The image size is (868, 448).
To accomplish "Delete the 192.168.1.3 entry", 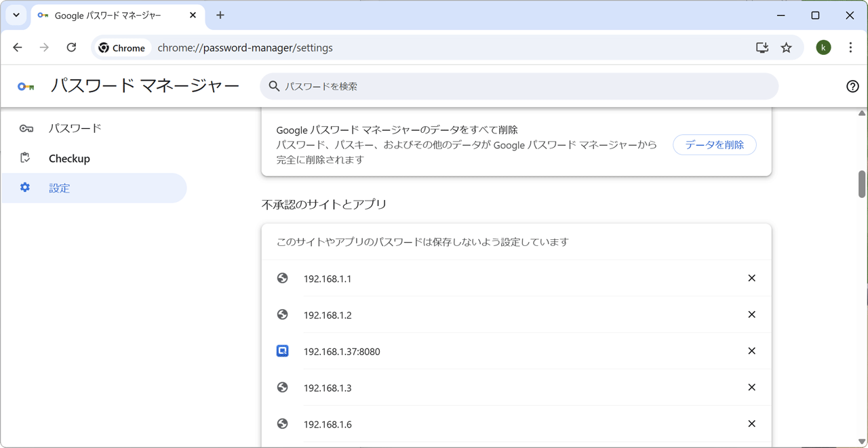I will click(x=751, y=388).
